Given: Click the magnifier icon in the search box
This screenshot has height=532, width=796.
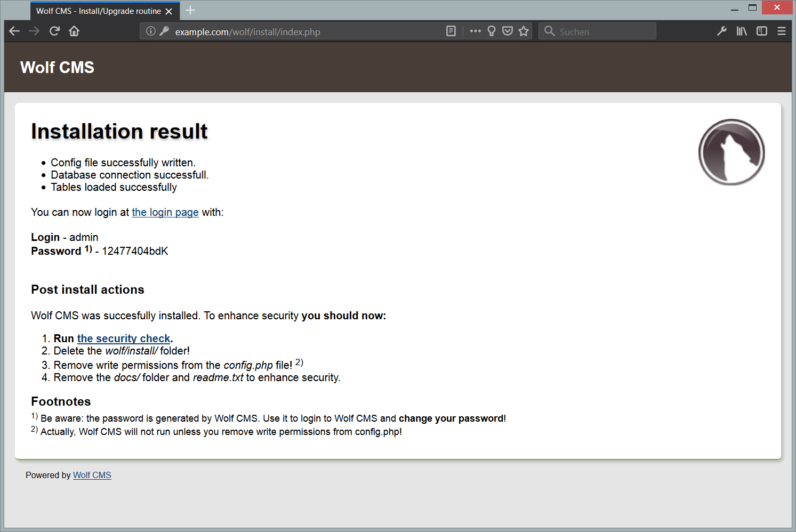Looking at the screenshot, I should pos(550,31).
